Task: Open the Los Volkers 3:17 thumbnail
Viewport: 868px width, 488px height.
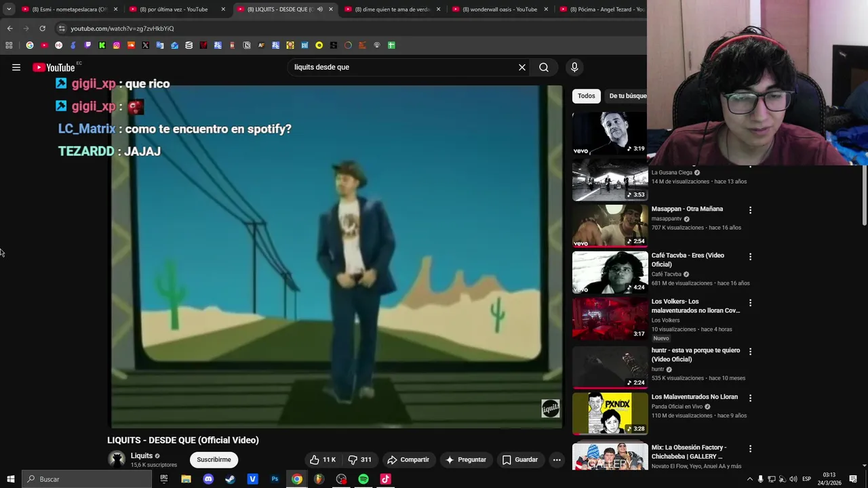Action: pyautogui.click(x=610, y=319)
